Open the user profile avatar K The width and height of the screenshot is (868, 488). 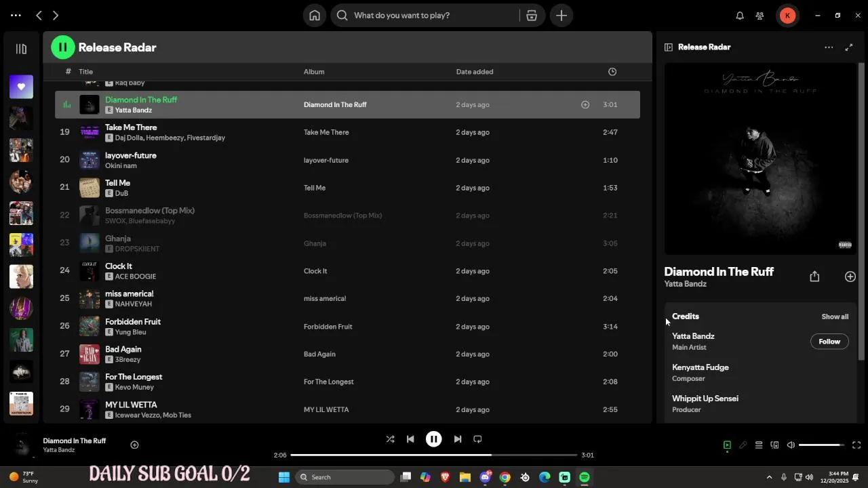point(787,16)
